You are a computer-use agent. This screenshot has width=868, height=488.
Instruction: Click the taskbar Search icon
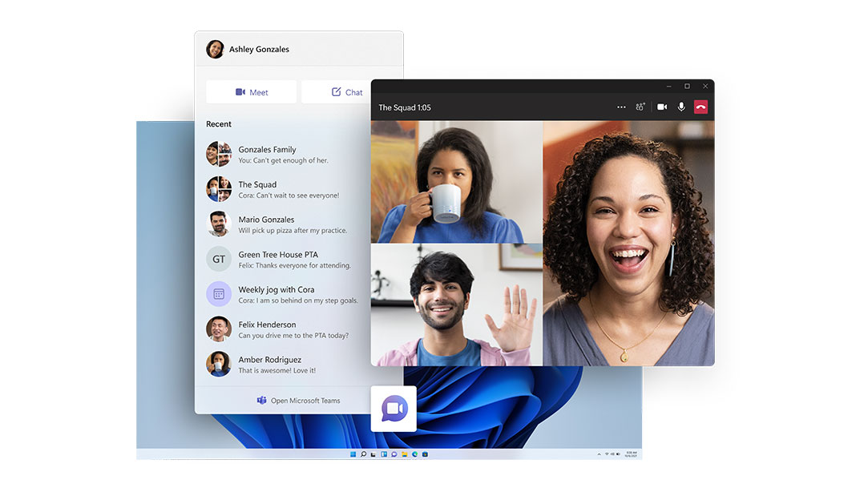363,454
